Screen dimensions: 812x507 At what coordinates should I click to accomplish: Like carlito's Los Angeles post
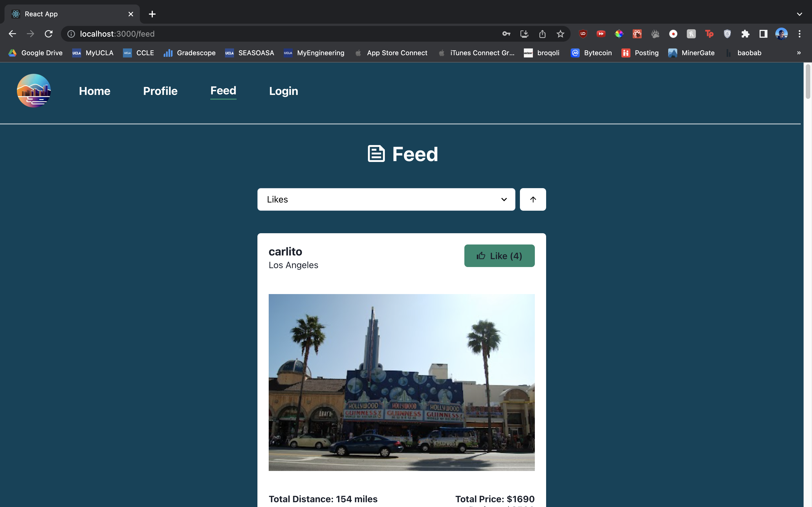click(499, 256)
